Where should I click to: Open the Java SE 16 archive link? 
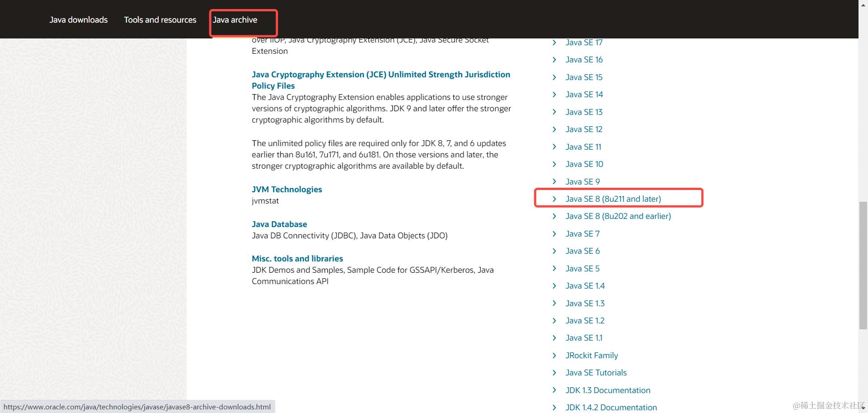coord(584,60)
